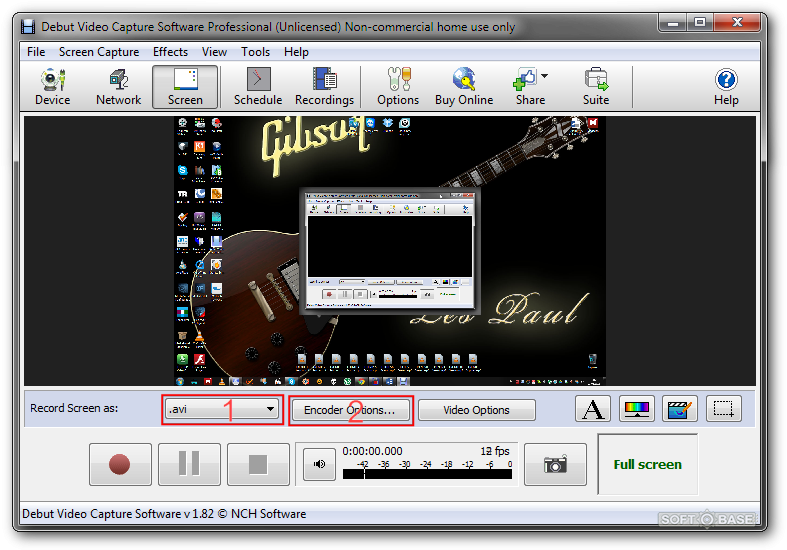The width and height of the screenshot is (787, 550).
Task: Start recording with the red record button
Action: 120,464
